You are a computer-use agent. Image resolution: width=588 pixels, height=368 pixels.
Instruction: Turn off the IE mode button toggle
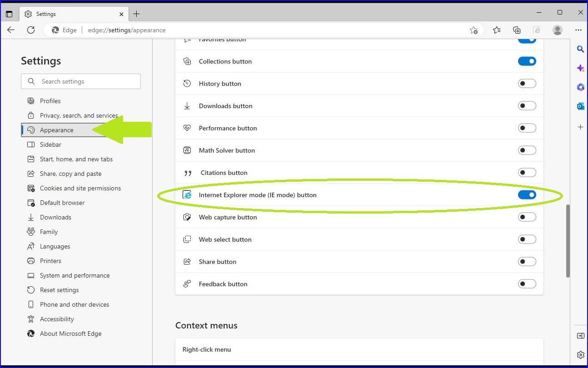tap(527, 195)
